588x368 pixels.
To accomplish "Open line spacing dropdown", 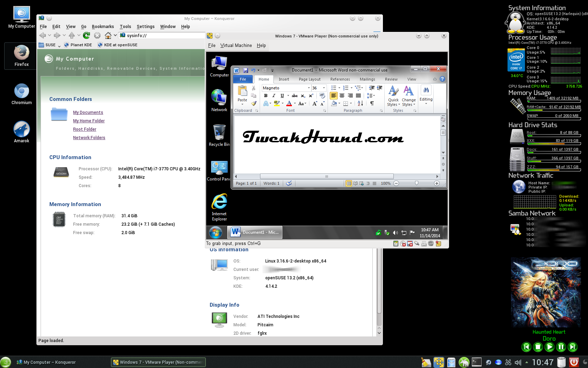I will tap(371, 96).
